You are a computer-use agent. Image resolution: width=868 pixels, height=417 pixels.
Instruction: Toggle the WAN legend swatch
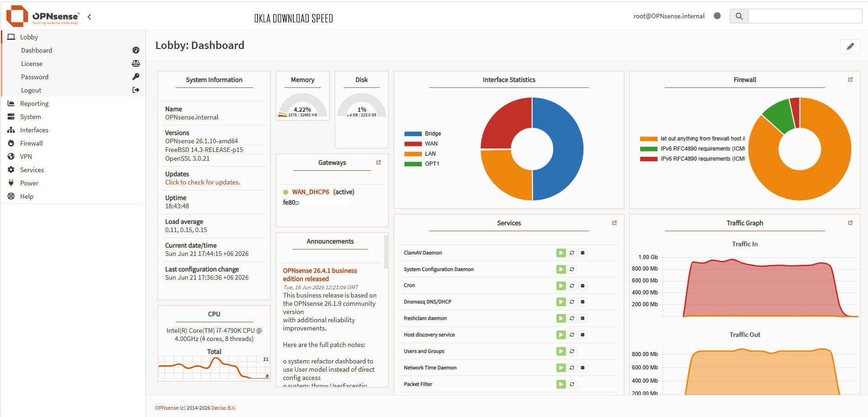(x=413, y=144)
